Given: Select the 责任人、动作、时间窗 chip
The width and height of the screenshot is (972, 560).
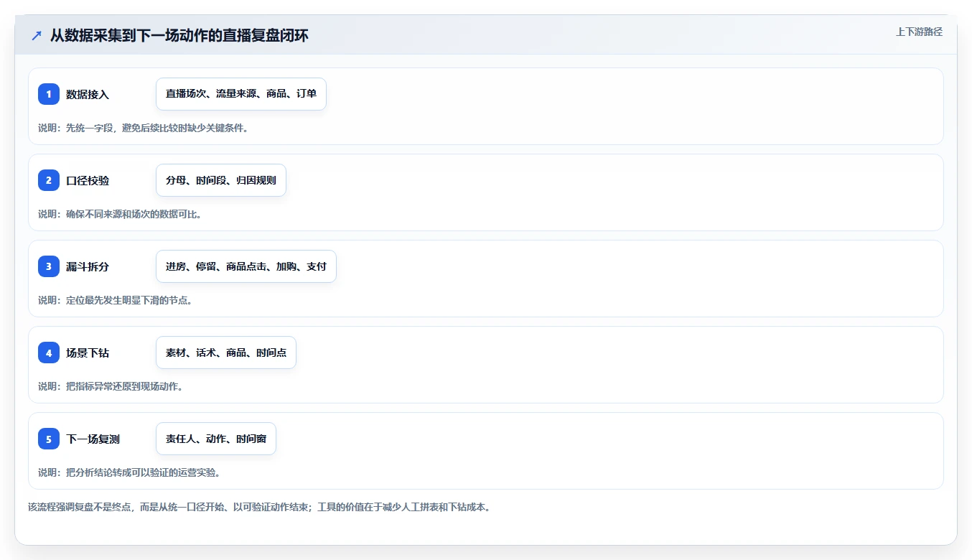Looking at the screenshot, I should tap(216, 439).
